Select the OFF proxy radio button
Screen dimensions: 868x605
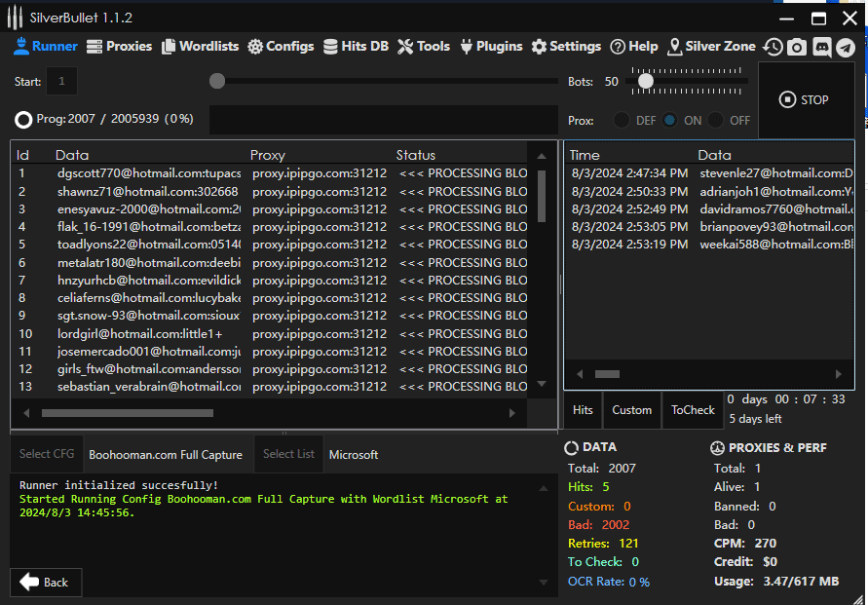tap(716, 121)
